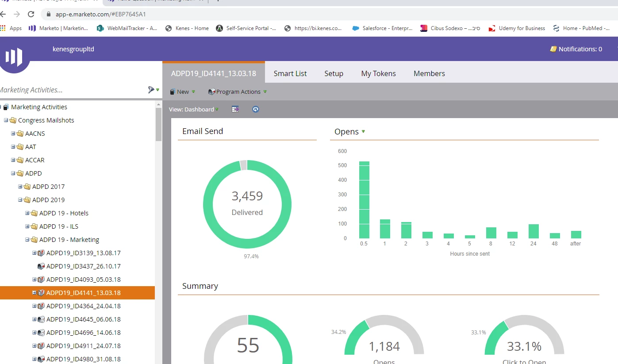Click the Marketing Activities search field

73,90
